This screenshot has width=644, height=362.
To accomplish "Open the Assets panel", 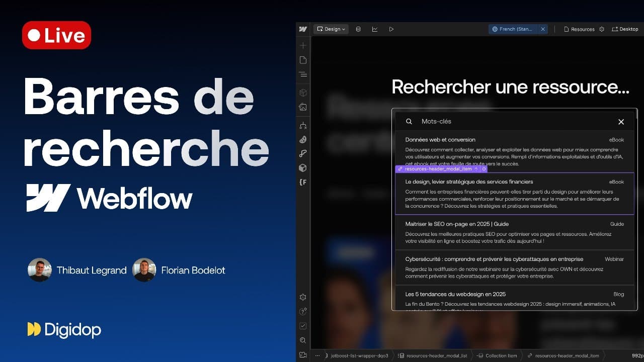I will [x=303, y=107].
